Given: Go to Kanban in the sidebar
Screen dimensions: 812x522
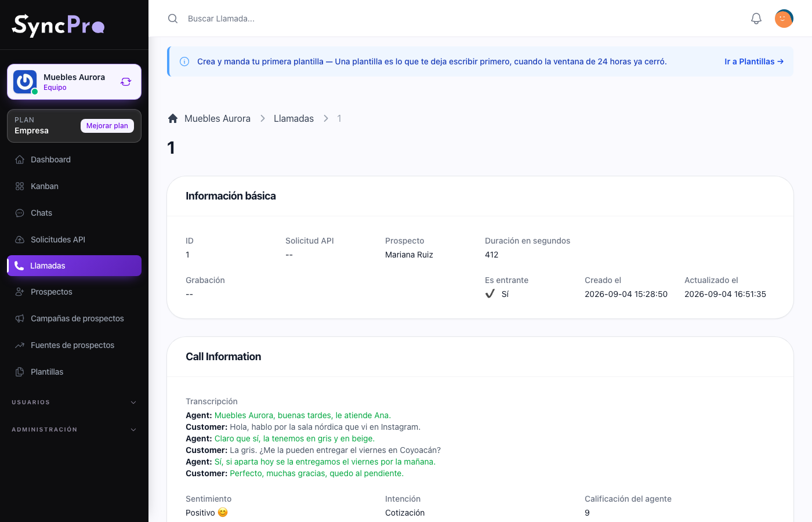Looking at the screenshot, I should pos(74,186).
